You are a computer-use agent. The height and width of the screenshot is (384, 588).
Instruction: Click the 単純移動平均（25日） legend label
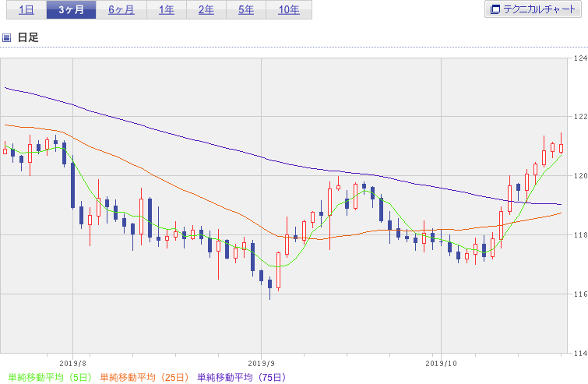coord(144,377)
